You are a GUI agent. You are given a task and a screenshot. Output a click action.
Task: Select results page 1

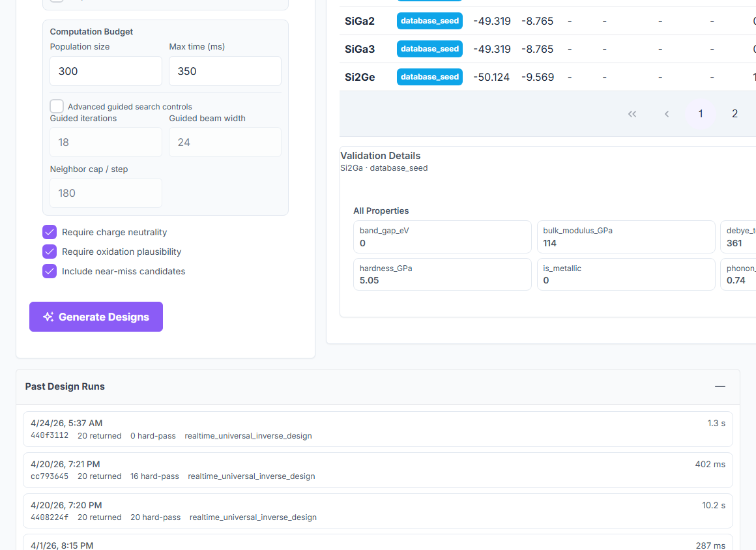[x=701, y=114]
